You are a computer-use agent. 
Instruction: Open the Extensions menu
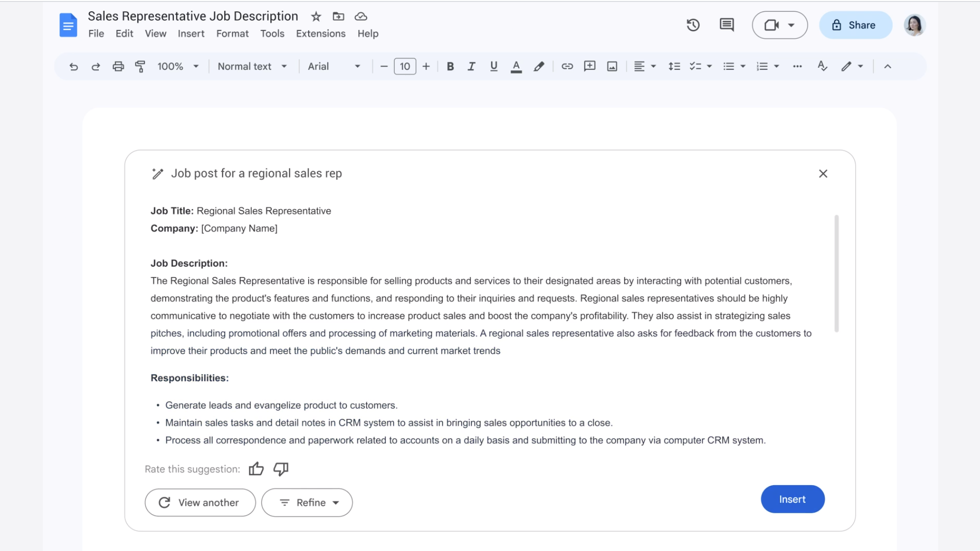(320, 33)
